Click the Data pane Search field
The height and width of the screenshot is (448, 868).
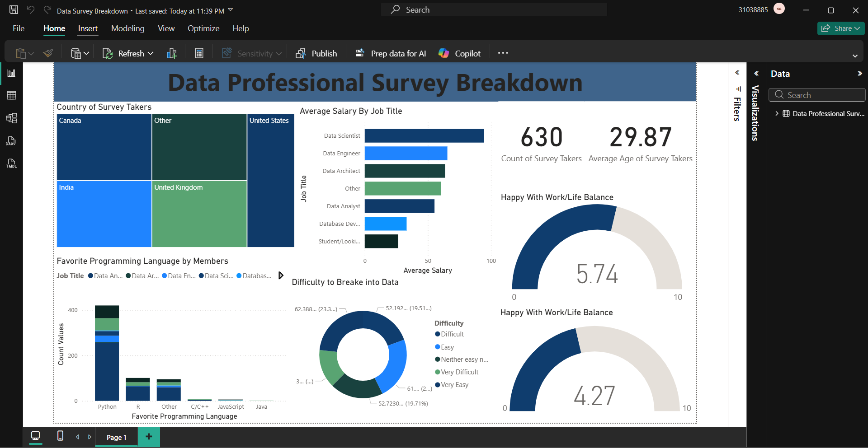[x=816, y=95]
